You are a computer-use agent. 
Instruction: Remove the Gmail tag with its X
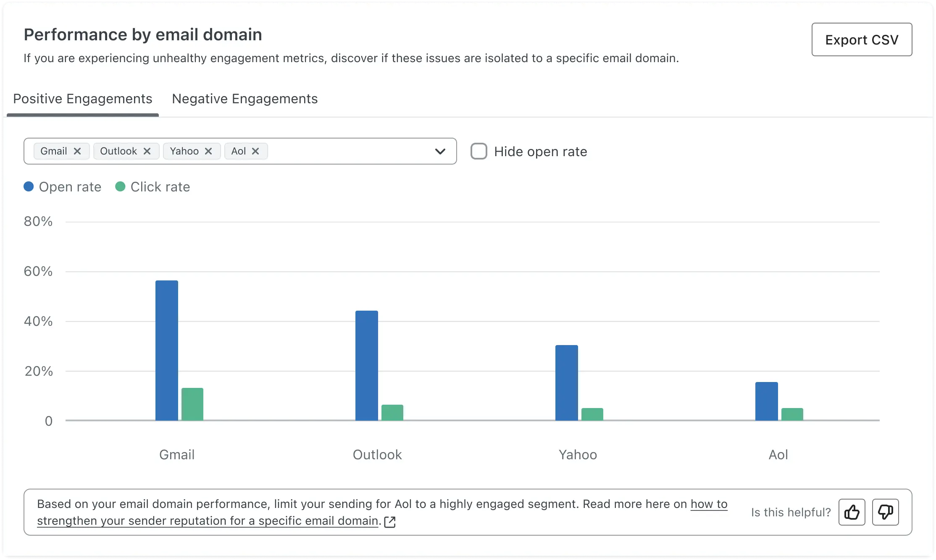tap(77, 151)
